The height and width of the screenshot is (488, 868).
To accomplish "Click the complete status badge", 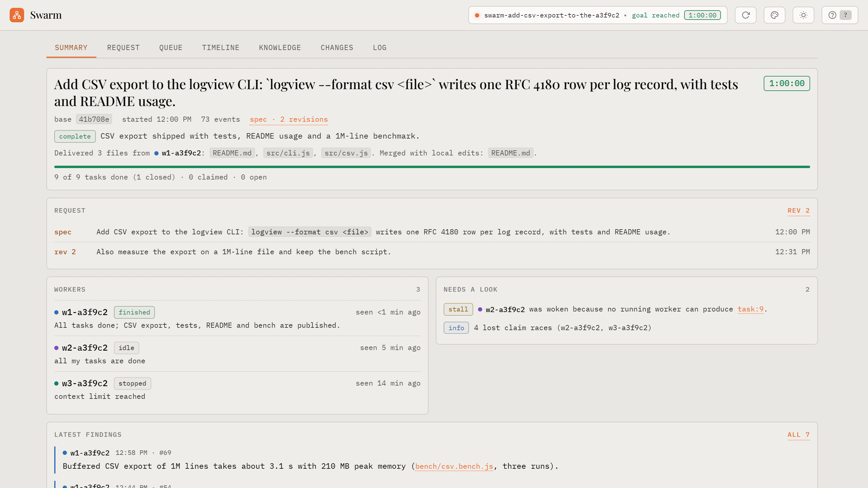I will (75, 136).
